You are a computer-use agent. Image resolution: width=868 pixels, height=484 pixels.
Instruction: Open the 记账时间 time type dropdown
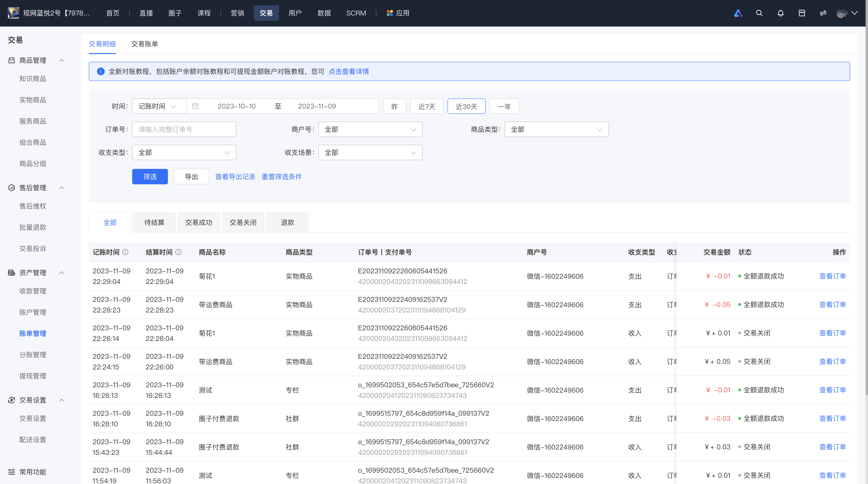[x=159, y=106]
